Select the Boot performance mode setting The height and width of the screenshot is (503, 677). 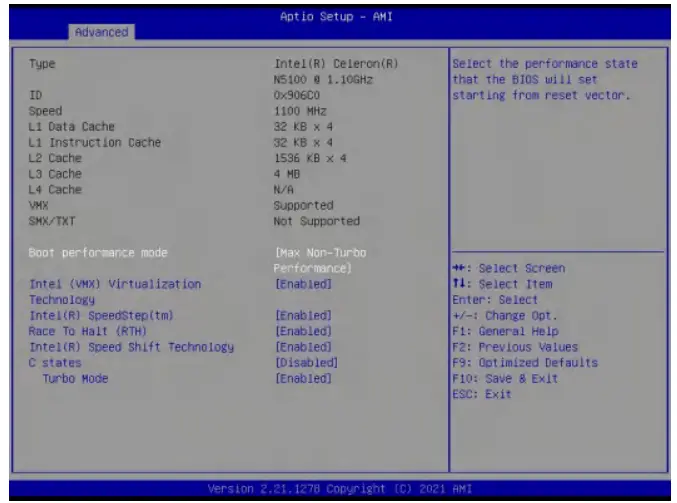[x=98, y=253]
